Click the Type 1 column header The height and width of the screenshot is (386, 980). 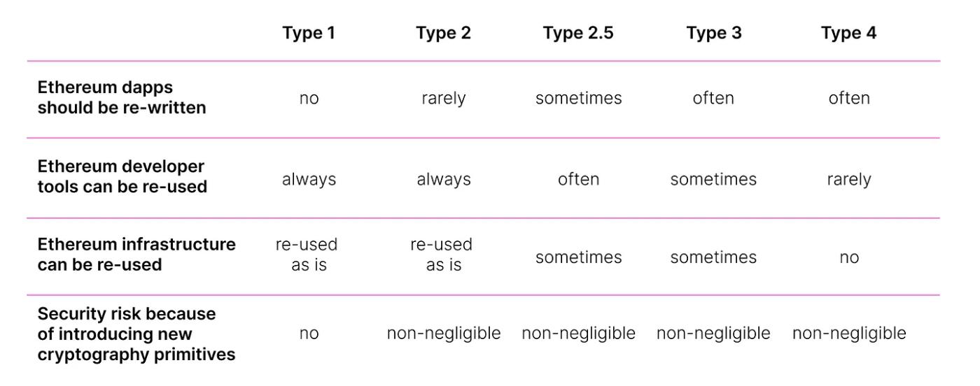[x=309, y=33]
